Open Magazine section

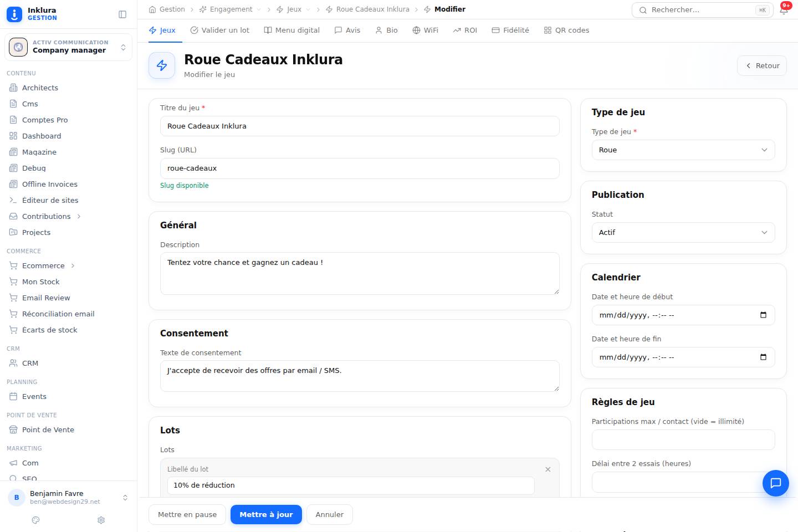39,152
